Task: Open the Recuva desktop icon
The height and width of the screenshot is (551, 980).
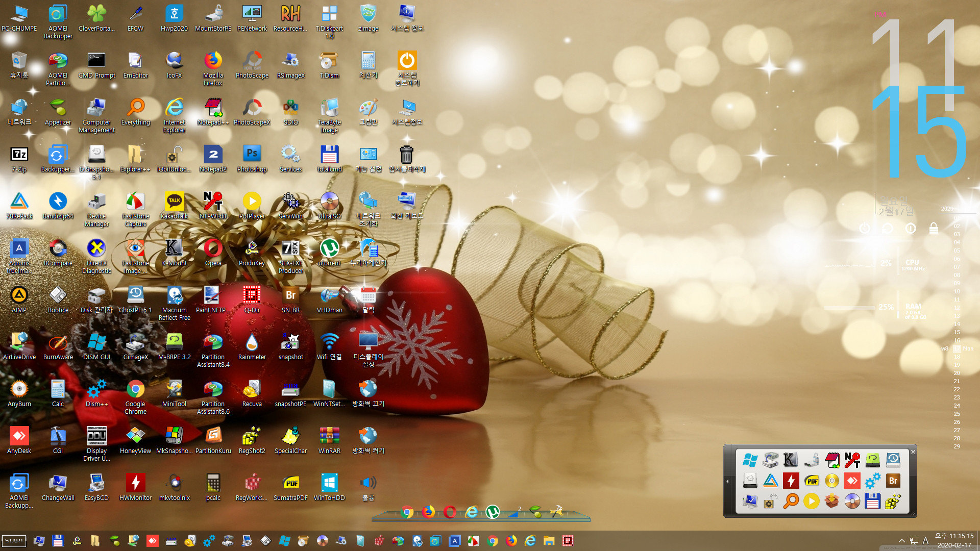Action: coord(252,393)
